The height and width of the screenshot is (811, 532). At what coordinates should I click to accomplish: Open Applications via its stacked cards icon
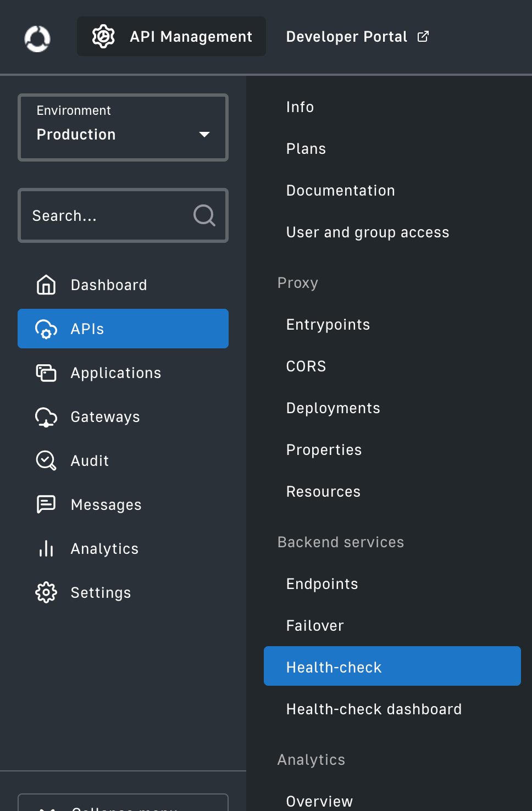pos(46,373)
